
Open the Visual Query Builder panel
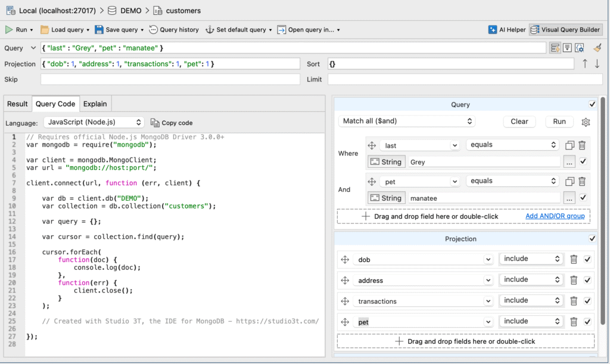pos(565,30)
